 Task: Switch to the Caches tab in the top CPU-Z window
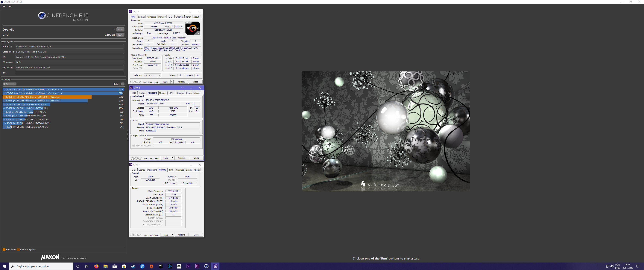point(141,17)
